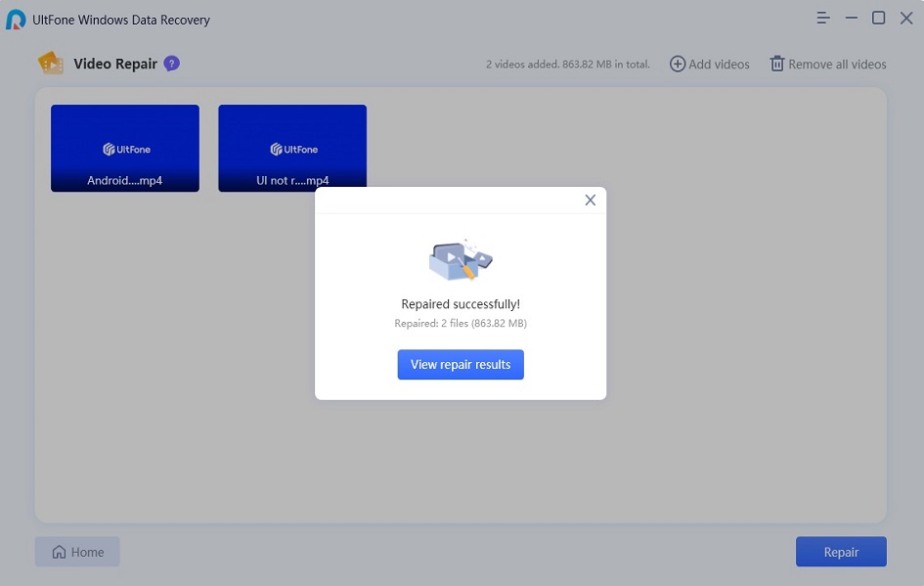Viewport: 924px width, 586px height.
Task: Minimize the UltFone window
Action: pyautogui.click(x=852, y=19)
